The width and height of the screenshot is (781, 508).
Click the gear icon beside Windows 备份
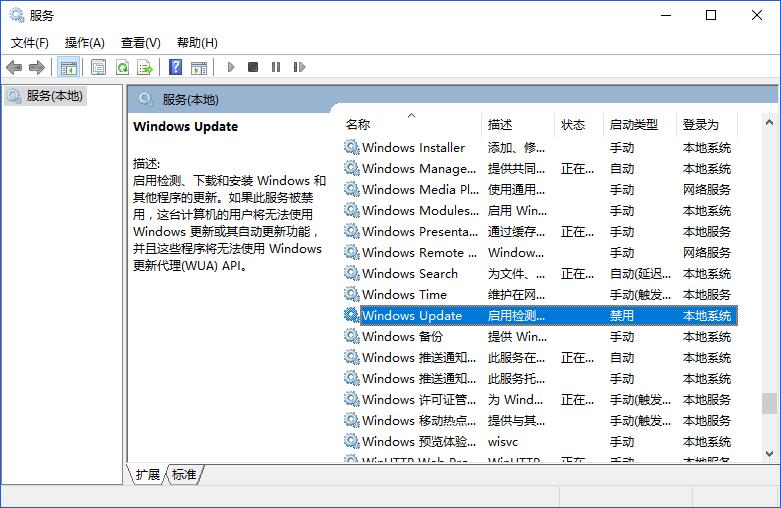point(352,336)
